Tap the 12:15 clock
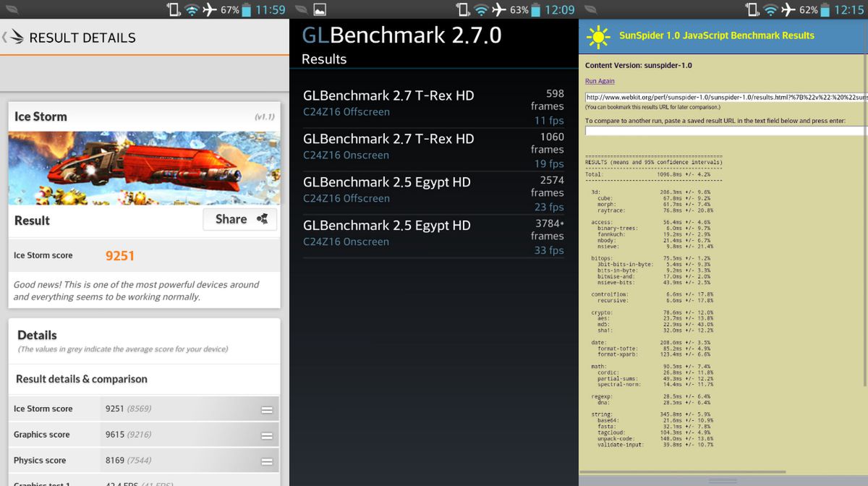The image size is (868, 486). 849,9
